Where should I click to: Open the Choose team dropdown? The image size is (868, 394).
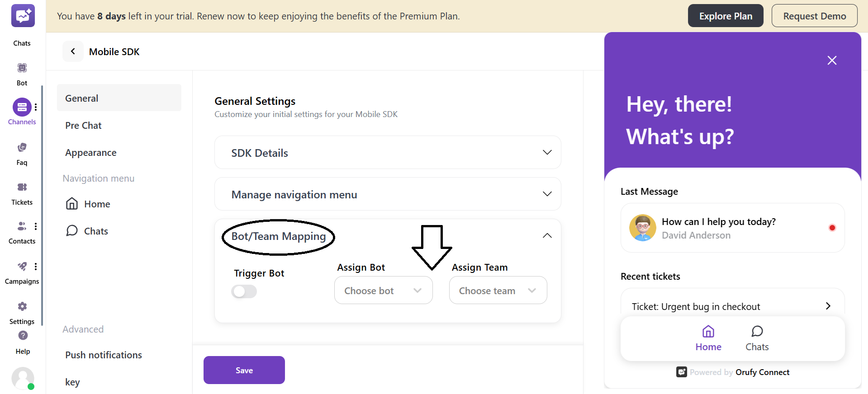[x=498, y=290]
